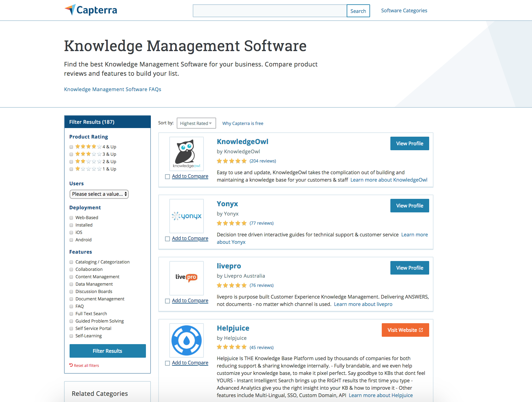Enable iOS deployment filter

71,232
